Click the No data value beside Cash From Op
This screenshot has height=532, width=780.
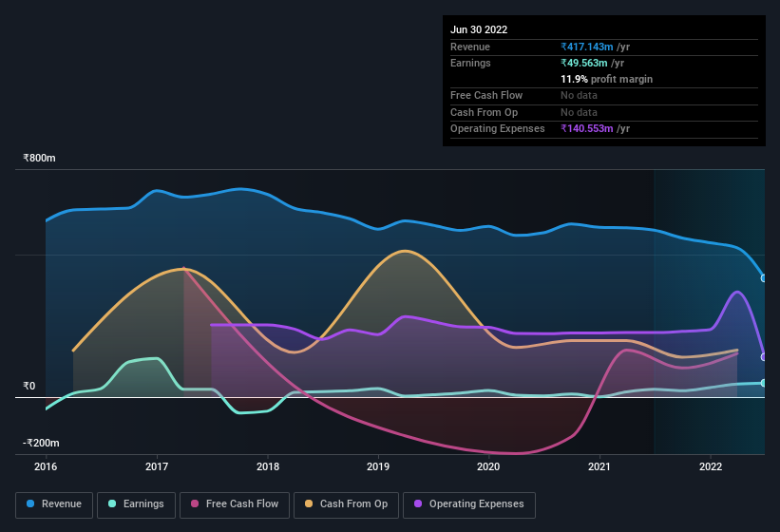coord(579,112)
